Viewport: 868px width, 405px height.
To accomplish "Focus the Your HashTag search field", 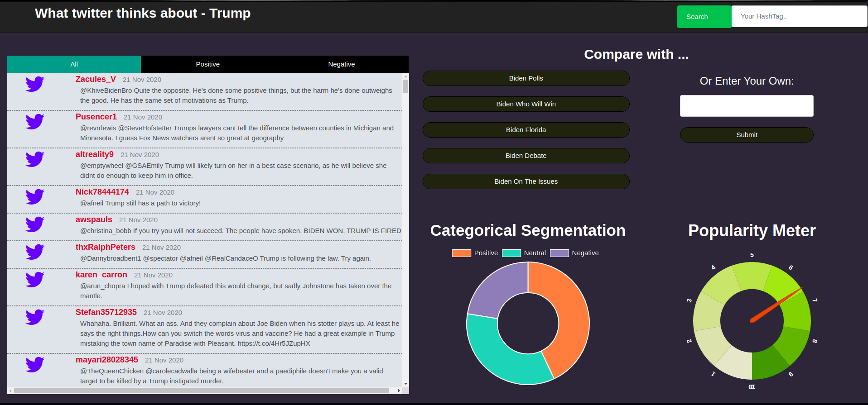I will pyautogui.click(x=799, y=16).
